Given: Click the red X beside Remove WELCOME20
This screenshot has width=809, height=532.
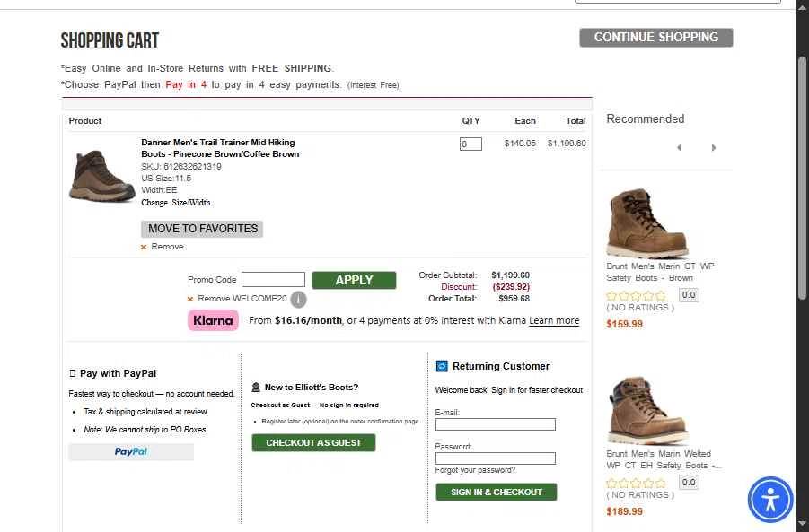Looking at the screenshot, I should pos(190,299).
